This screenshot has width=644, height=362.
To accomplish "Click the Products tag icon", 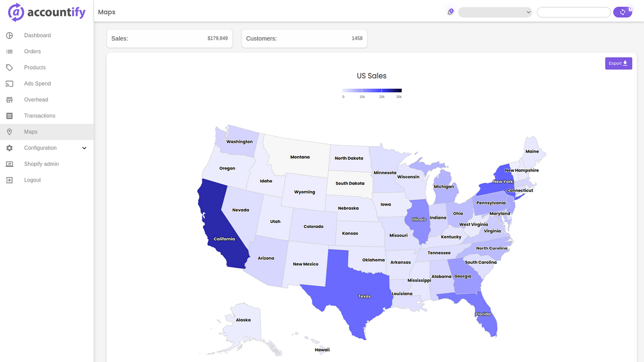I will pos(9,67).
